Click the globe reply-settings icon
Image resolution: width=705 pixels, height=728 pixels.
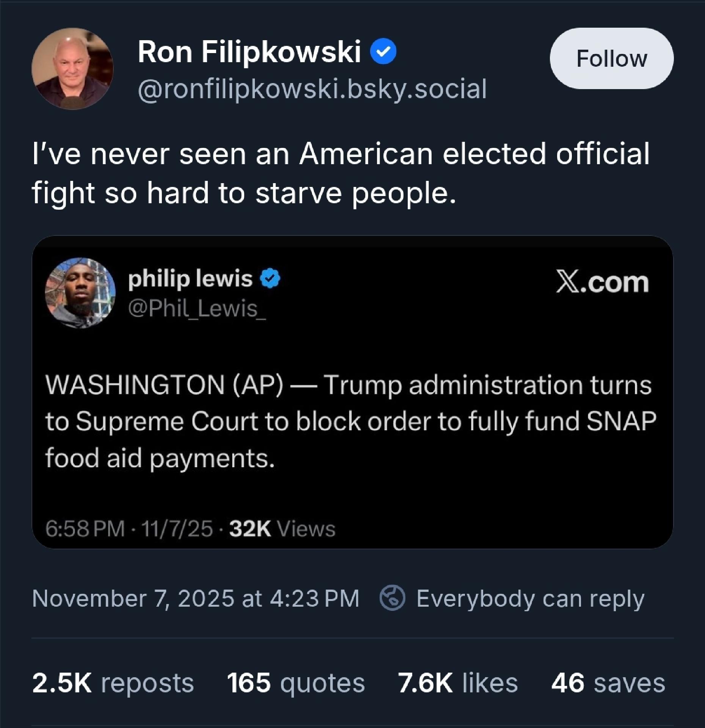point(393,598)
